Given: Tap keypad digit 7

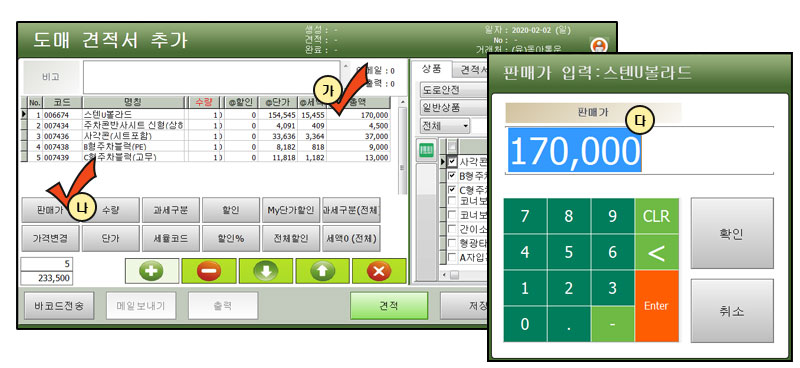Looking at the screenshot, I should (525, 216).
